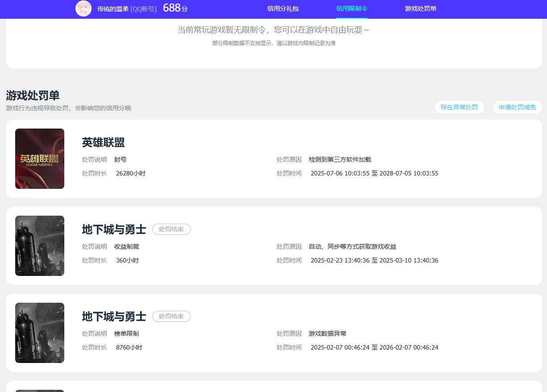
Task: Select the 收益制裁 punishment description
Action: [x=127, y=246]
